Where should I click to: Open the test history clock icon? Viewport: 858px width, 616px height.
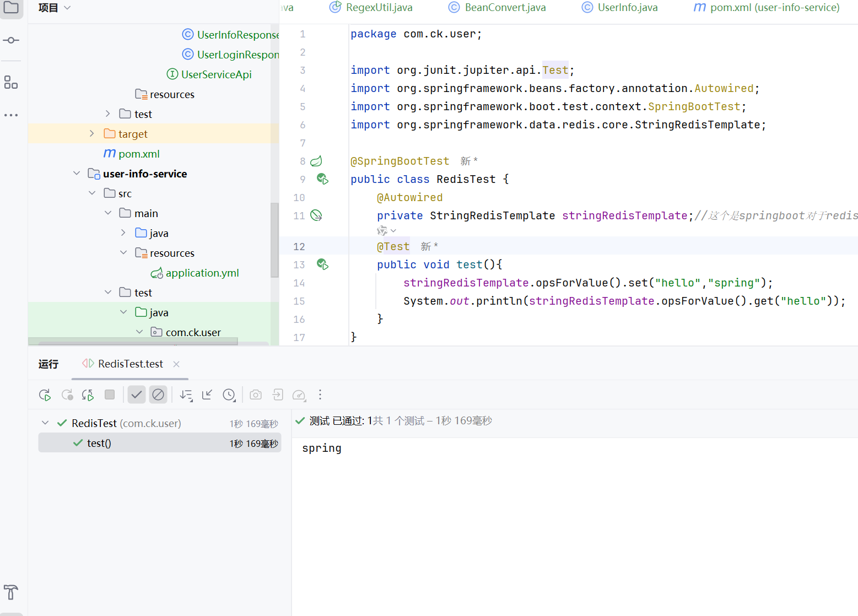[x=229, y=395]
